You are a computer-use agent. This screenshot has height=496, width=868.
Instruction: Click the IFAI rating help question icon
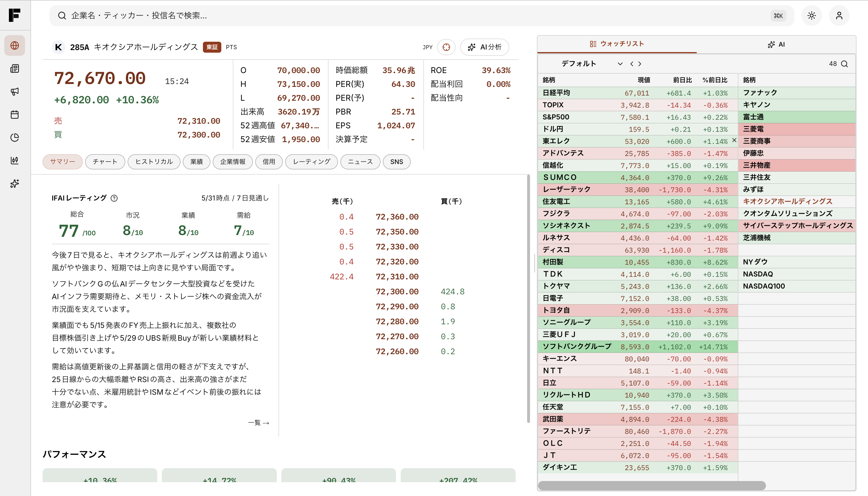click(114, 198)
